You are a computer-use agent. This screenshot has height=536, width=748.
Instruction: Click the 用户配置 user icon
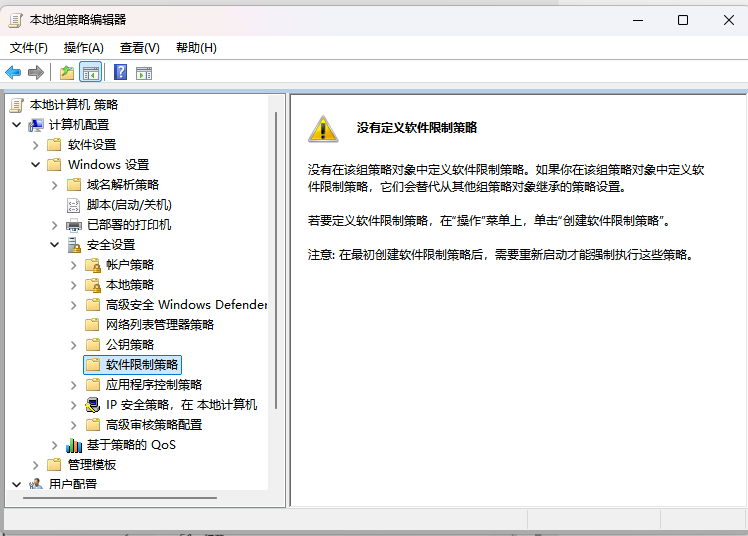click(x=36, y=484)
